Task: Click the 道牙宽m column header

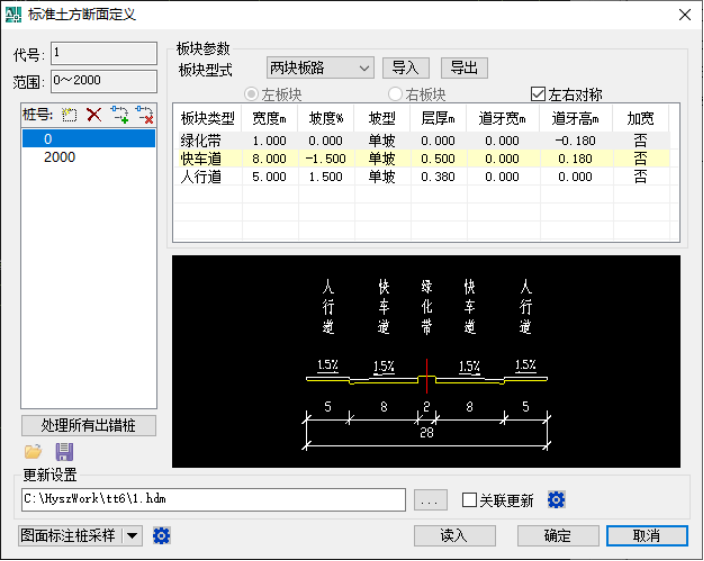Action: [x=502, y=118]
